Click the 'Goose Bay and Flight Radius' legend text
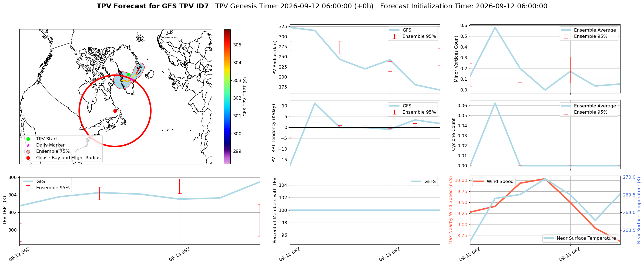This screenshot has width=644, height=265. (x=68, y=158)
